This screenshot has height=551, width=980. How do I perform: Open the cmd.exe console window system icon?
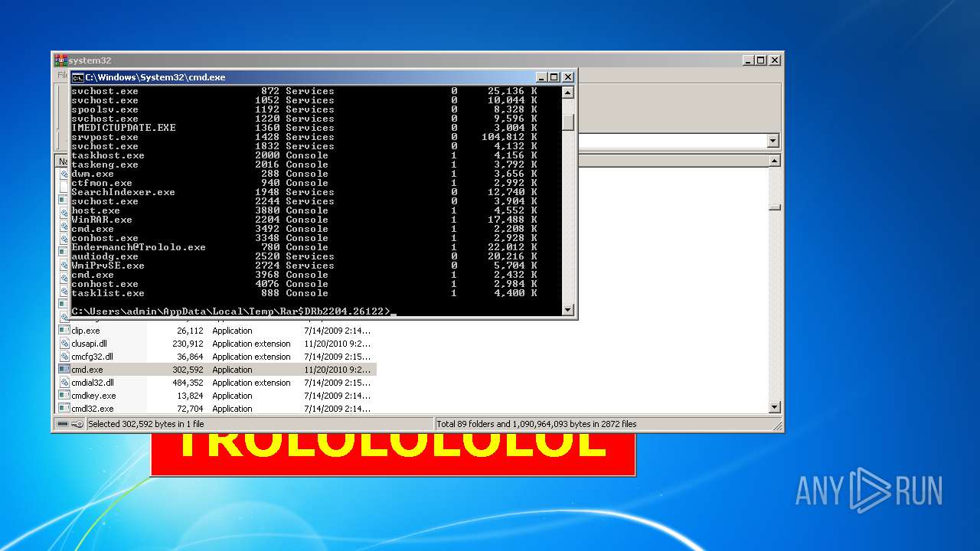(x=77, y=77)
